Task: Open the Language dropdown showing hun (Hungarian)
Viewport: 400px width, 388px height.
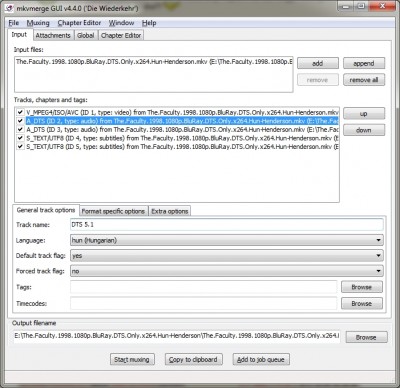Action: pos(227,240)
